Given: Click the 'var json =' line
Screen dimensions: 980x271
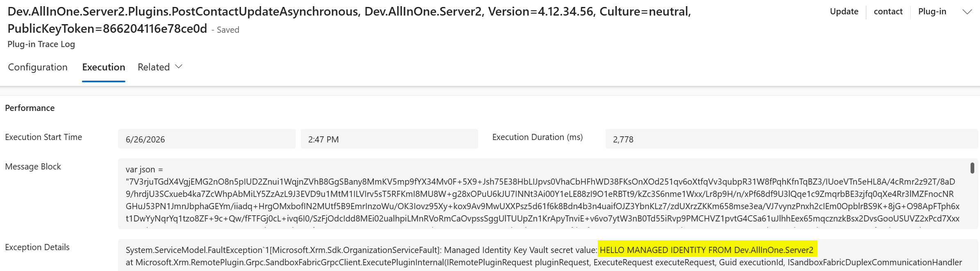Looking at the screenshot, I should (x=144, y=169).
